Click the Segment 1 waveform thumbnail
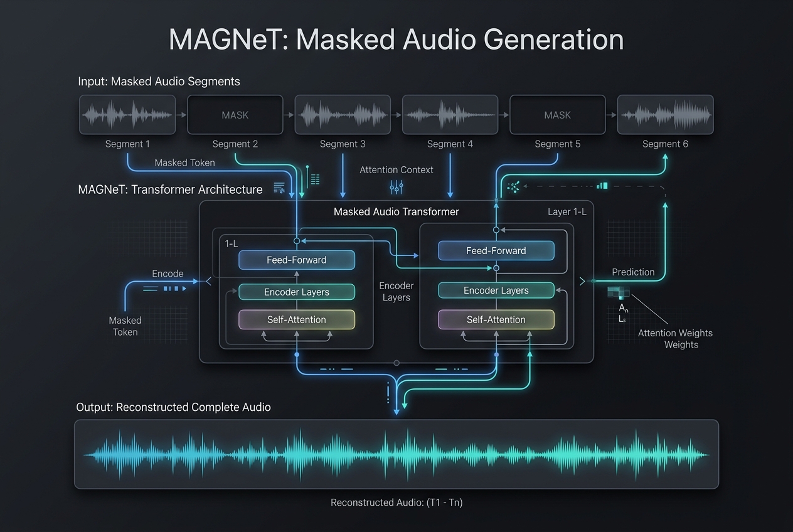 point(127,115)
